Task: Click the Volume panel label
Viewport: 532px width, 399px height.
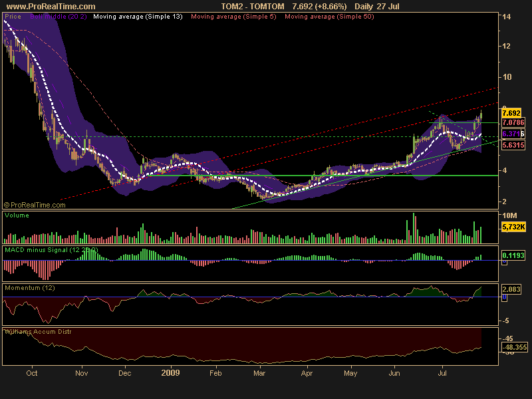Action: (17, 215)
